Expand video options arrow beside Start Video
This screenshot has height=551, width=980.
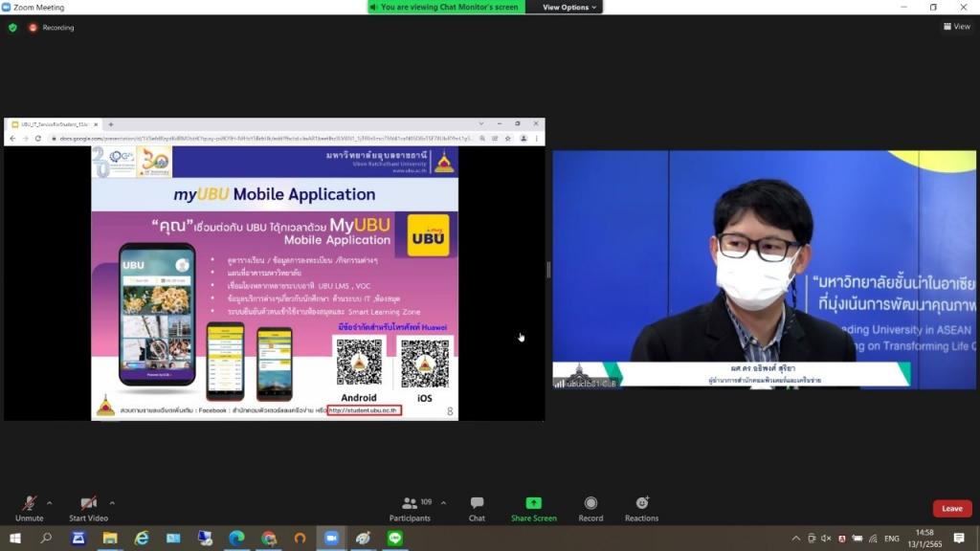[113, 503]
